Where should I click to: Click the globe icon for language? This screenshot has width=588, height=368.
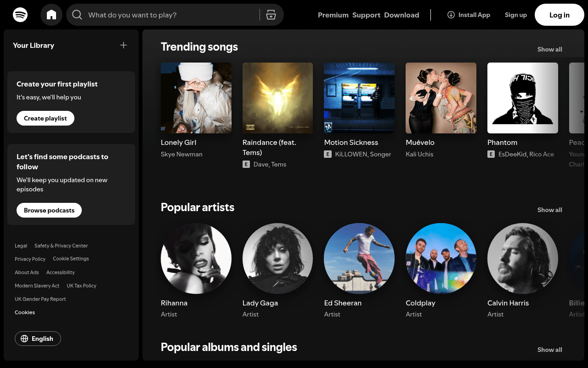pos(24,339)
